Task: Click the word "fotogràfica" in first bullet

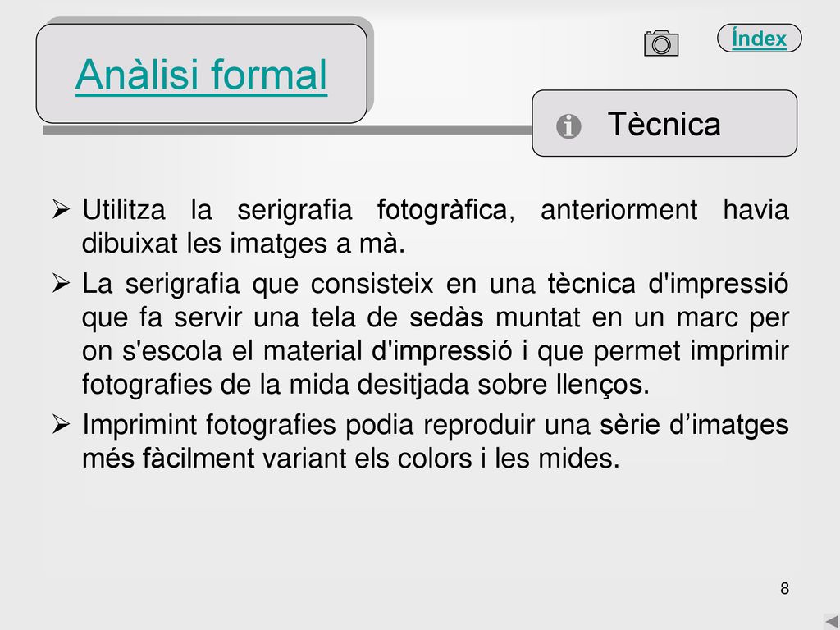Action: pyautogui.click(x=442, y=209)
